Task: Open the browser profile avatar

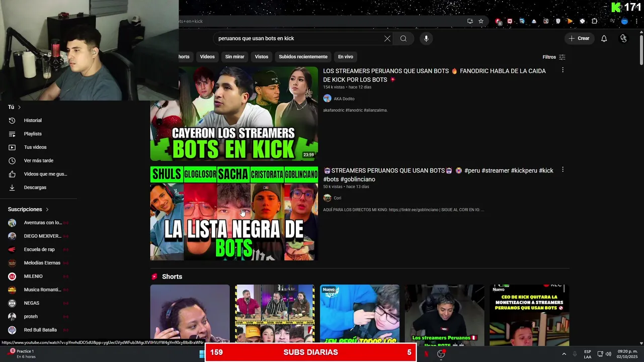Action: [624, 21]
